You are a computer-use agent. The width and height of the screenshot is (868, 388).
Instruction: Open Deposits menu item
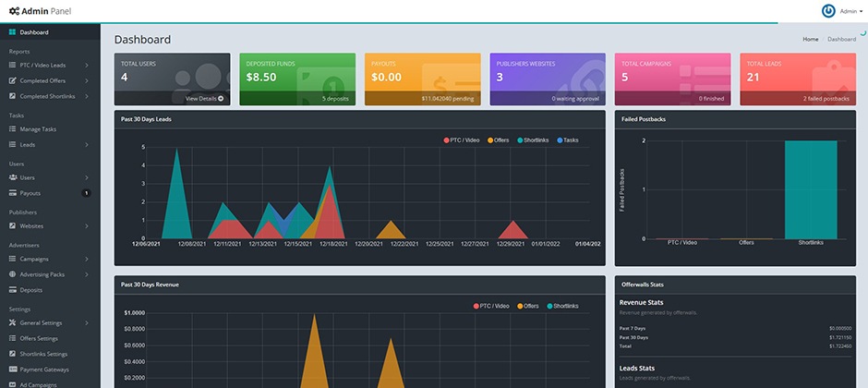(50, 289)
